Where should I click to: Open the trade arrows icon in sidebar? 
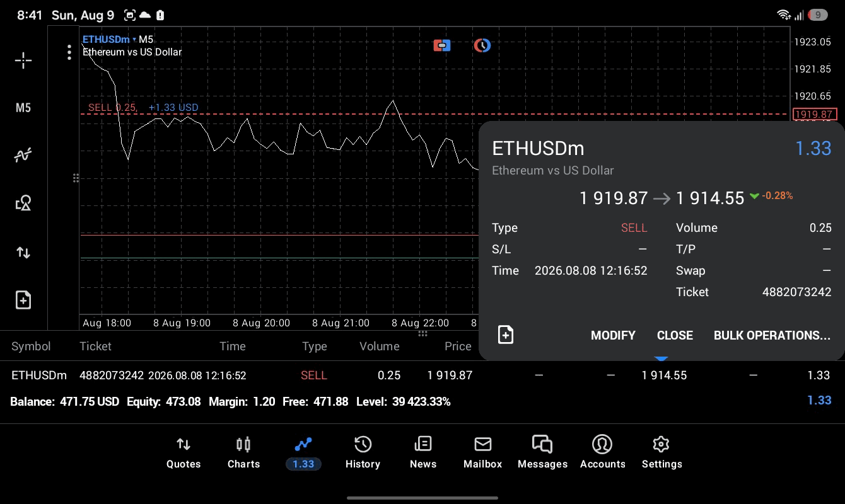tap(23, 253)
